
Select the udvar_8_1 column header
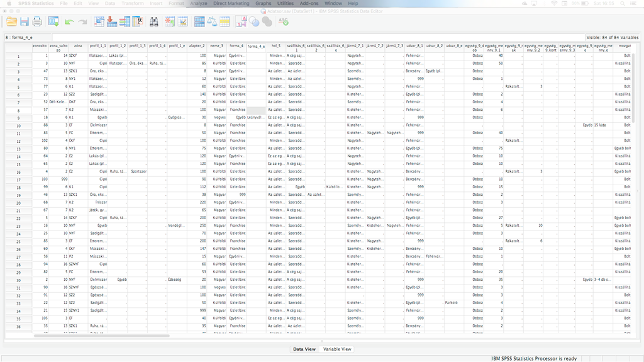(x=414, y=48)
